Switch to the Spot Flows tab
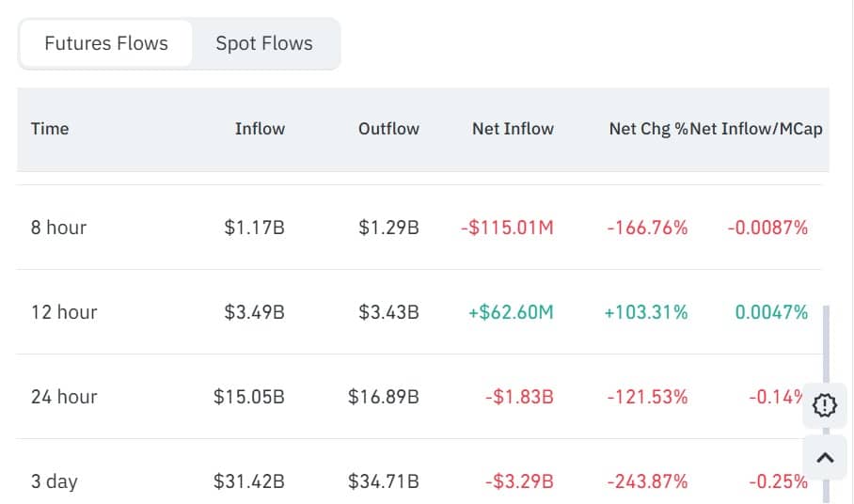The width and height of the screenshot is (854, 504). tap(263, 43)
